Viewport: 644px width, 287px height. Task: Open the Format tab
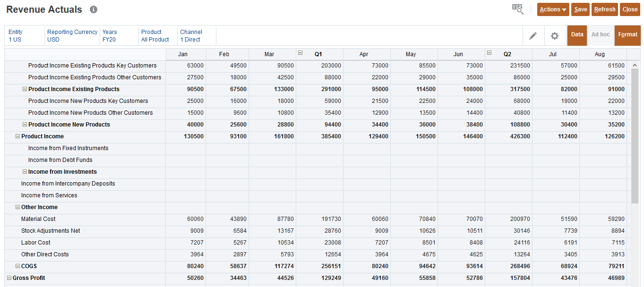(627, 34)
